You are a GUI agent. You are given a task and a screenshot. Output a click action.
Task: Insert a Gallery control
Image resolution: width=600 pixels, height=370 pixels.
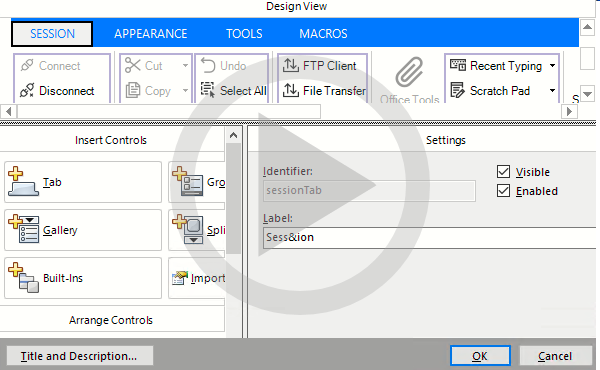click(x=83, y=230)
